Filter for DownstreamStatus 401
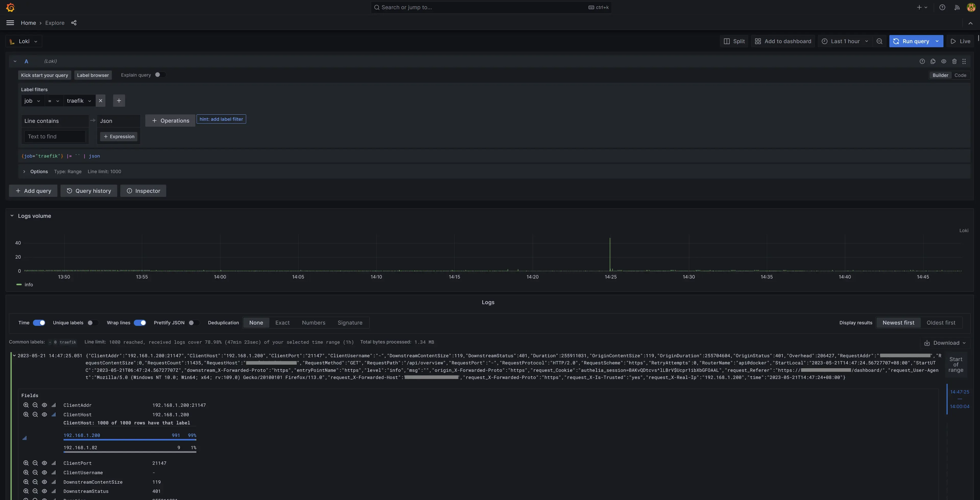980x500 pixels. (26, 491)
